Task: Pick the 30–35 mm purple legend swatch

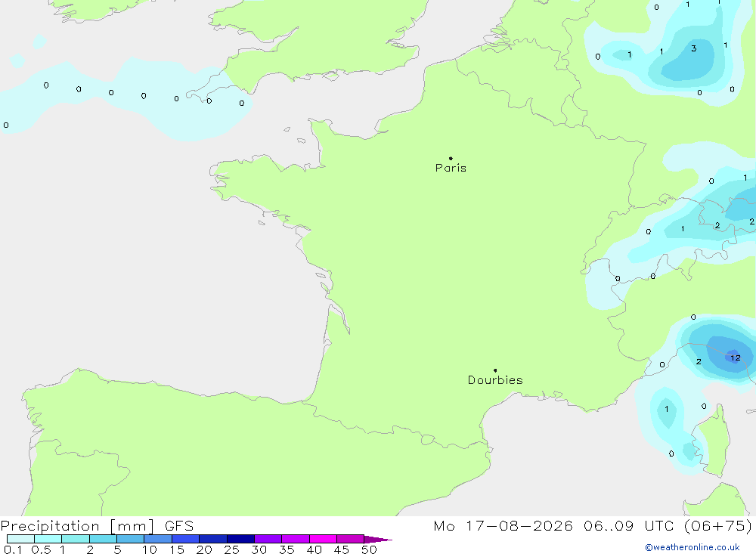Action: pyautogui.click(x=268, y=539)
